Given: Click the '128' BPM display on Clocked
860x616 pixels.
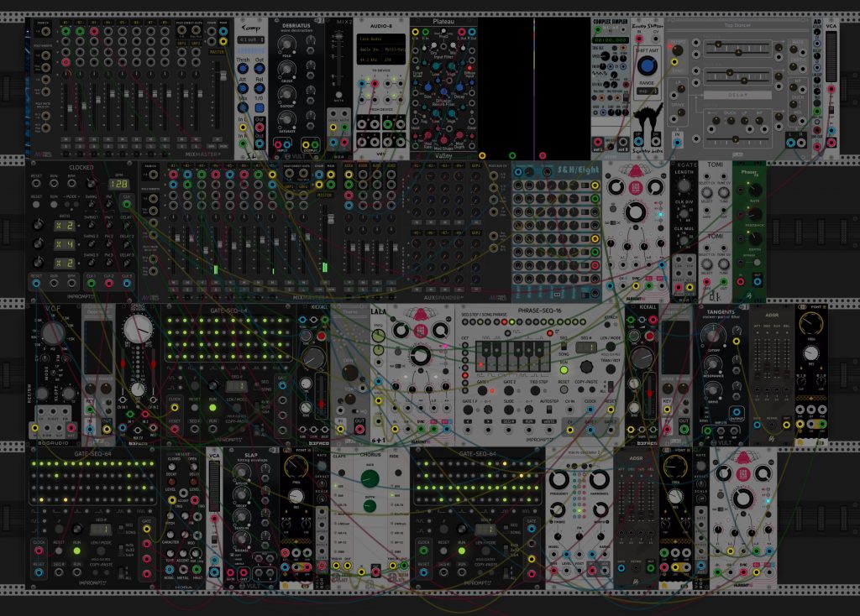Looking at the screenshot, I should point(118,184).
